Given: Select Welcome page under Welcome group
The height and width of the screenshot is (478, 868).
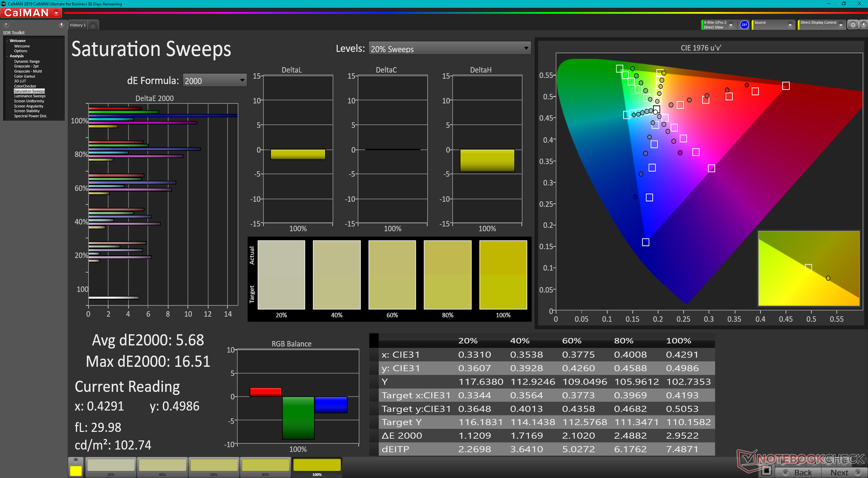Looking at the screenshot, I should coord(22,46).
